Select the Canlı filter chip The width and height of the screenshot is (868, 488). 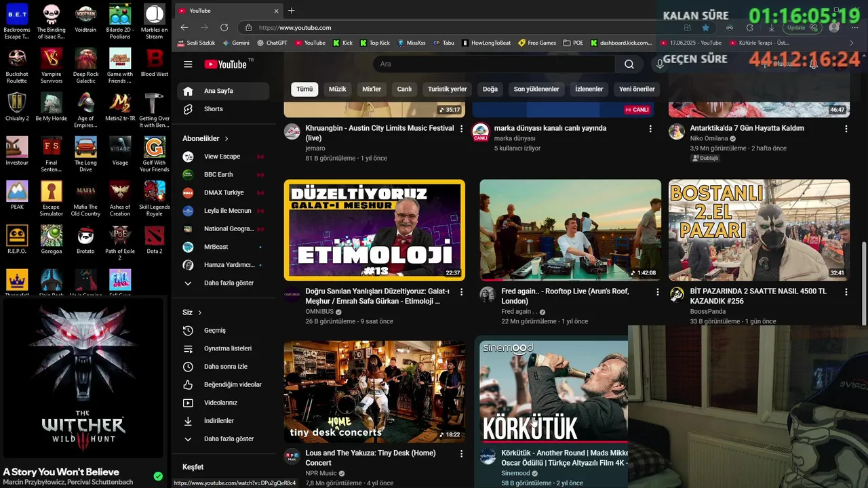404,89
